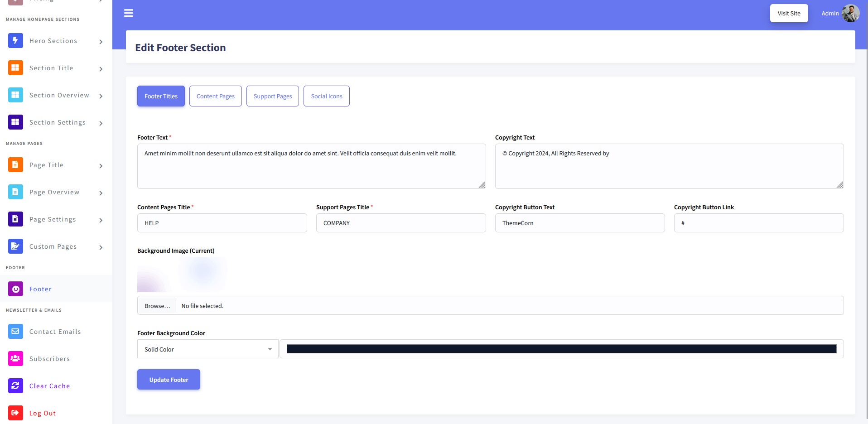Click the Clear Cache refresh icon
The height and width of the screenshot is (424, 868).
(x=15, y=386)
